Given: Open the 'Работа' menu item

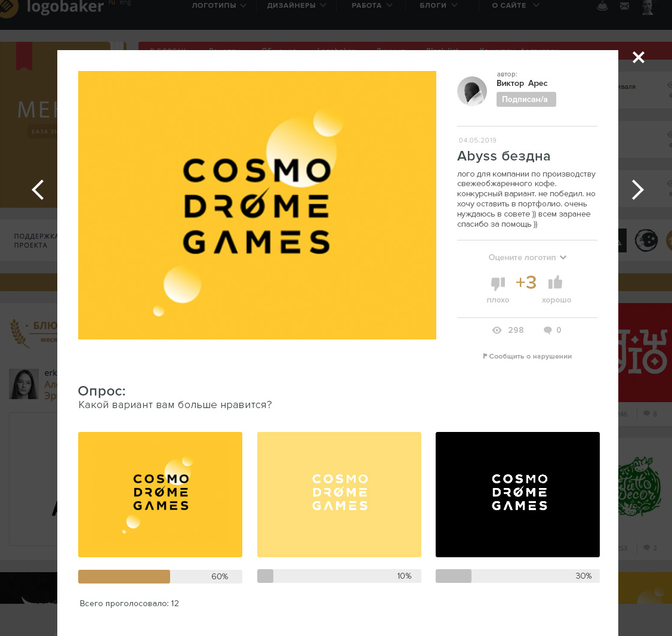Looking at the screenshot, I should point(372,5).
